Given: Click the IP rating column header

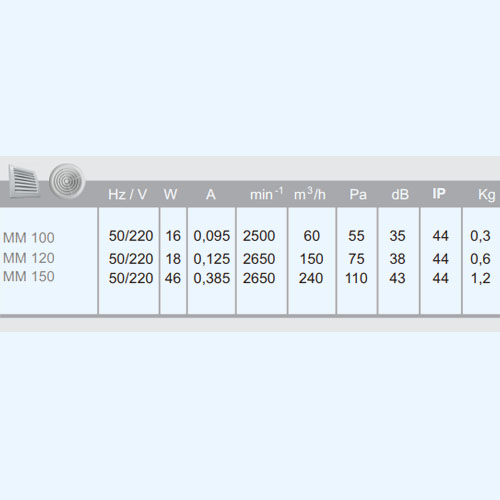Looking at the screenshot, I should click(x=439, y=194).
